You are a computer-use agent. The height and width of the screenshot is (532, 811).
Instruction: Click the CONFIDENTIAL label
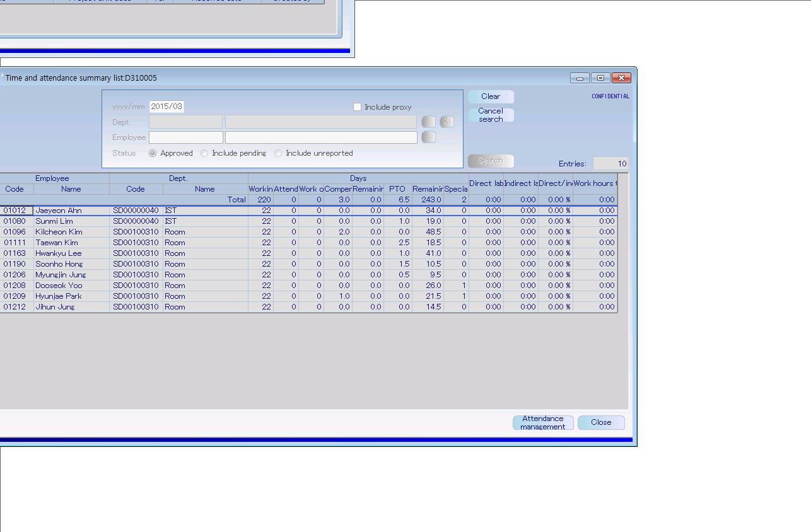610,96
